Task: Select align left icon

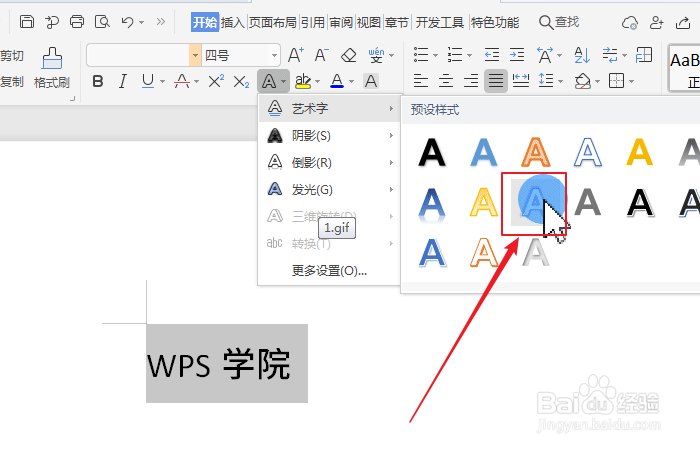Action: [x=421, y=81]
